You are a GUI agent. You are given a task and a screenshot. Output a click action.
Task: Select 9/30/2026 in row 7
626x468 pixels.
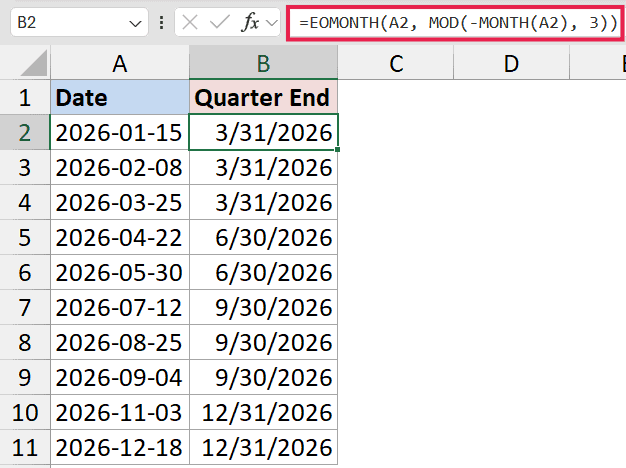tap(263, 307)
